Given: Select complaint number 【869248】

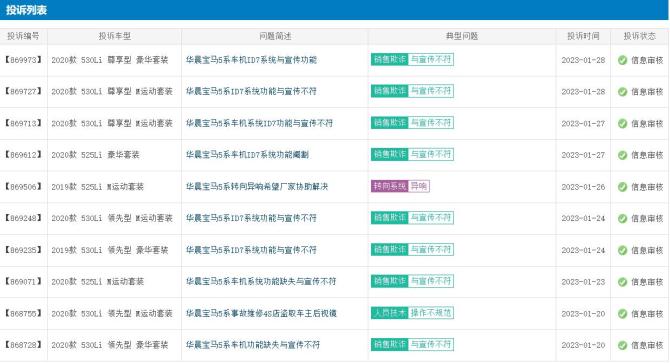Looking at the screenshot, I should [23, 218].
